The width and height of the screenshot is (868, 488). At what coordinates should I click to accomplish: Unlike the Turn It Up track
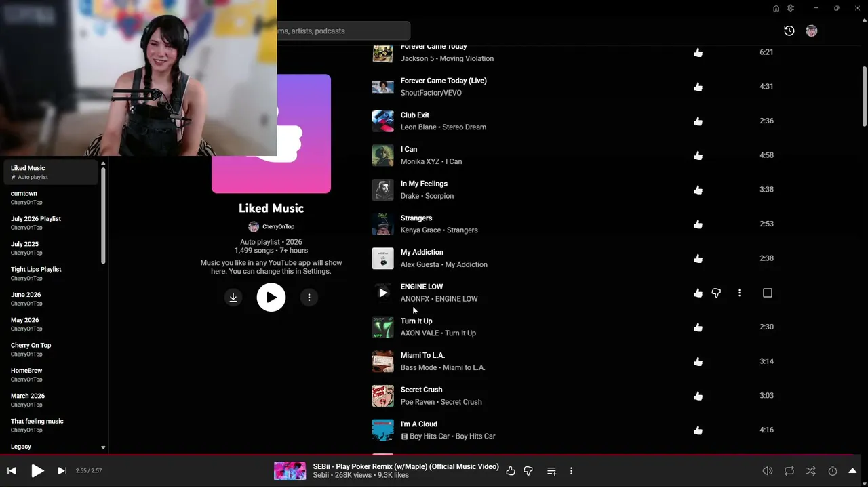coord(698,327)
